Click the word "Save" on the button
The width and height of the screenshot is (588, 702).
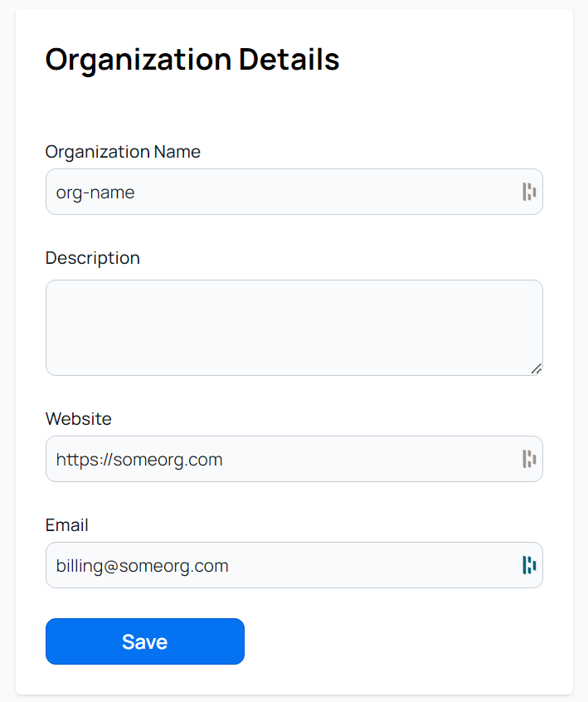pos(145,642)
